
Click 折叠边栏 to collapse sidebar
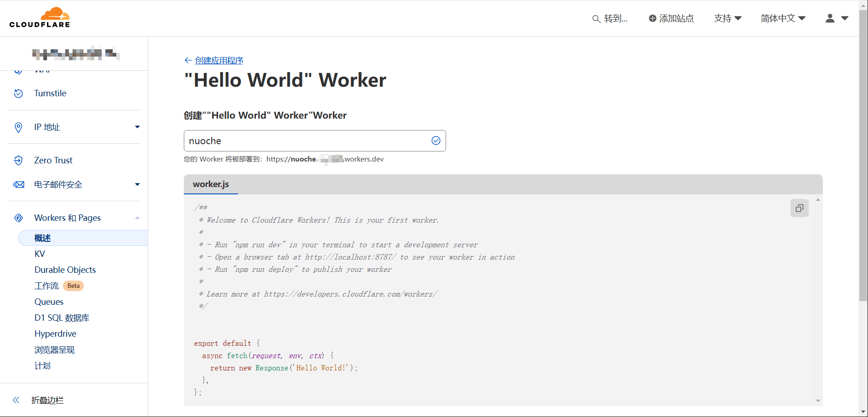click(x=47, y=400)
